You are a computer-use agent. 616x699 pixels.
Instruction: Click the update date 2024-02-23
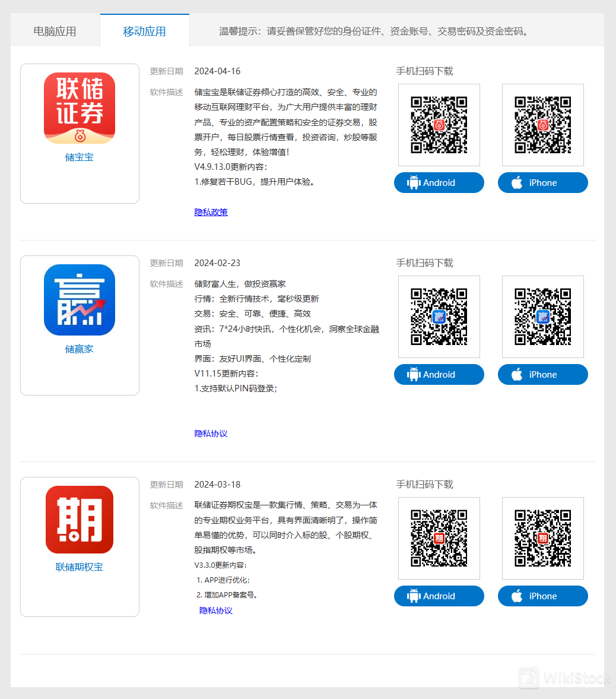217,263
